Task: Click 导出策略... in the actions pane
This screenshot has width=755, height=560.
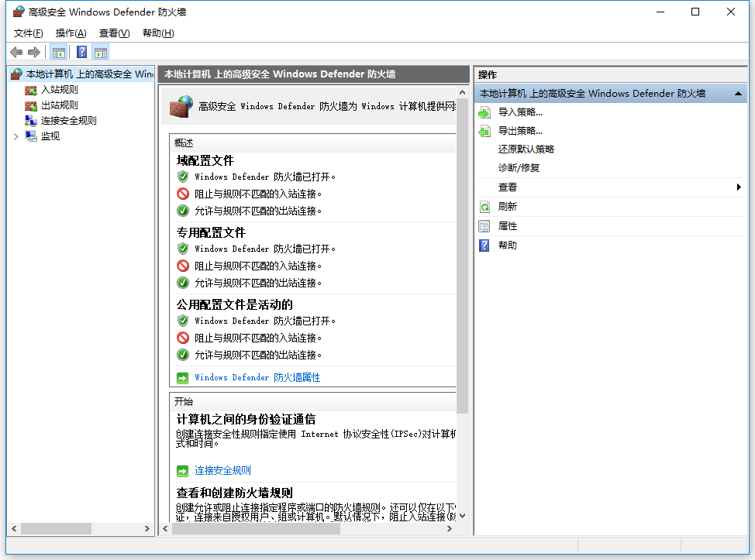Action: (x=520, y=131)
